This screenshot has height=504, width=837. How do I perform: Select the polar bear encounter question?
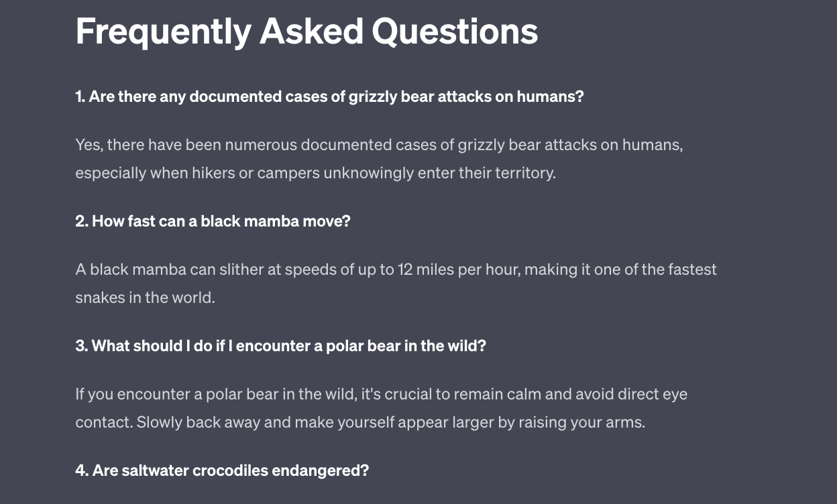click(x=280, y=346)
